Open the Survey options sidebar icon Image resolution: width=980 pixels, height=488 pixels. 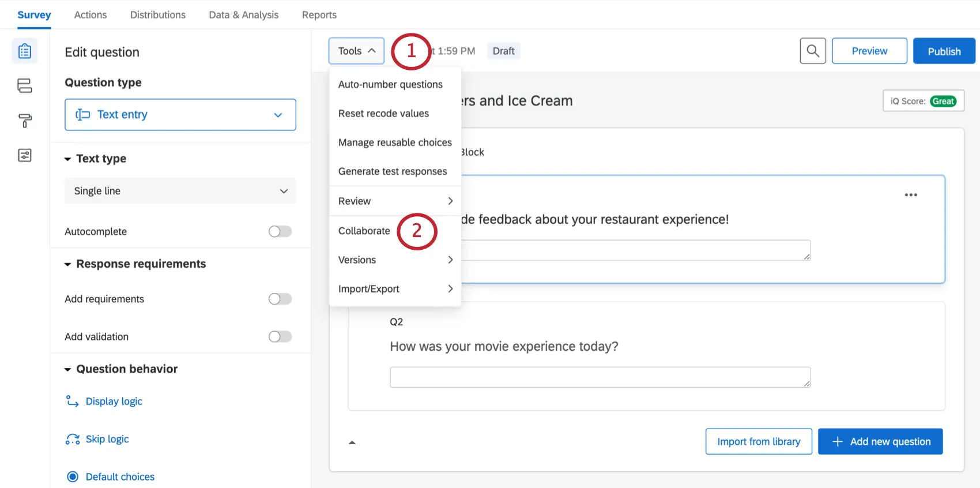coord(25,155)
